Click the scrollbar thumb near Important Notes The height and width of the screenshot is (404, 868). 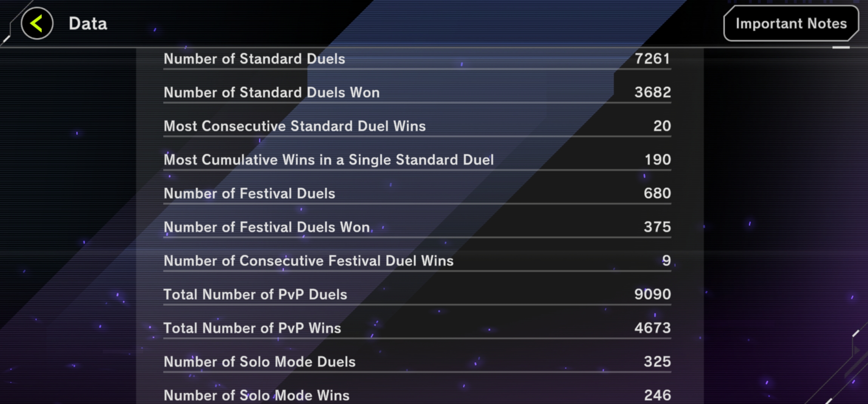point(841,48)
